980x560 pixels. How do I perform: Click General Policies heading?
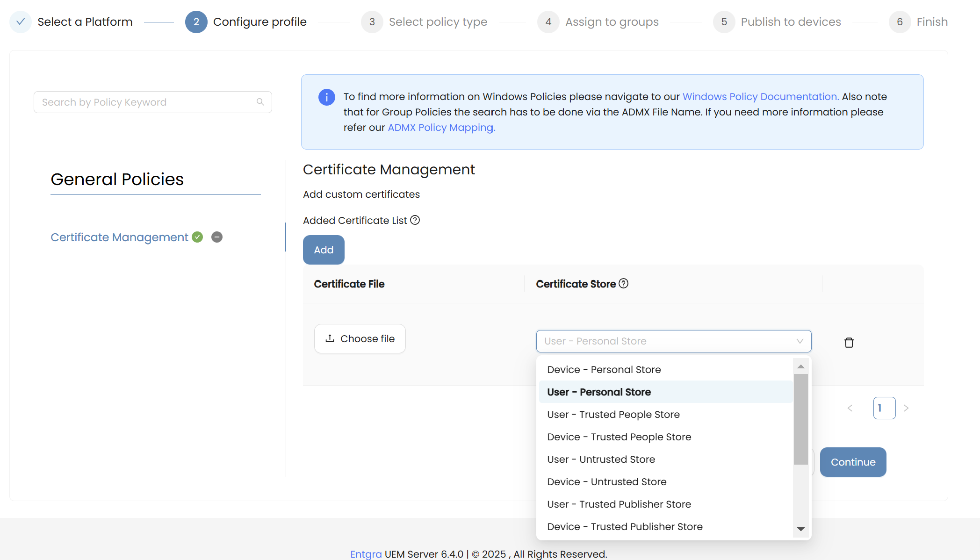click(117, 179)
